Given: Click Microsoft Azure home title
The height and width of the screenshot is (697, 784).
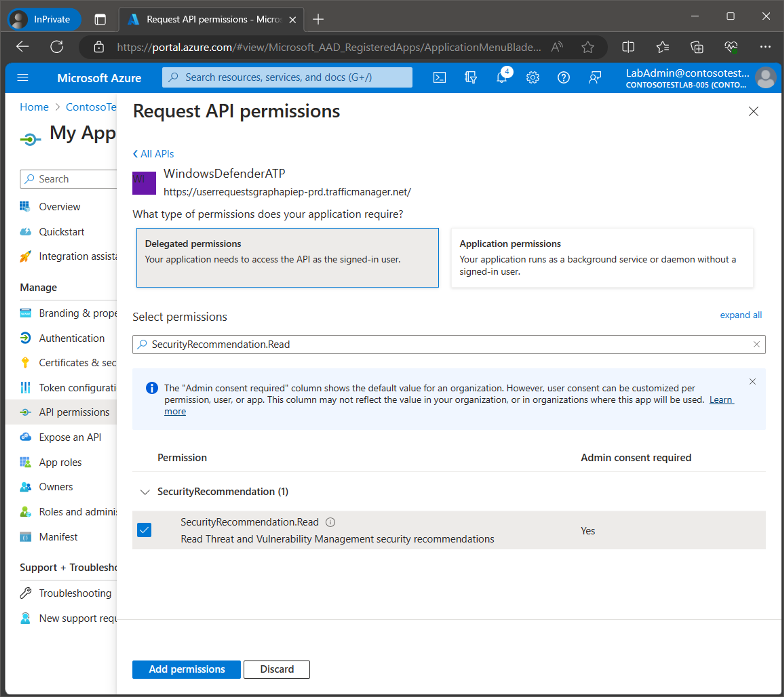Looking at the screenshot, I should click(99, 78).
